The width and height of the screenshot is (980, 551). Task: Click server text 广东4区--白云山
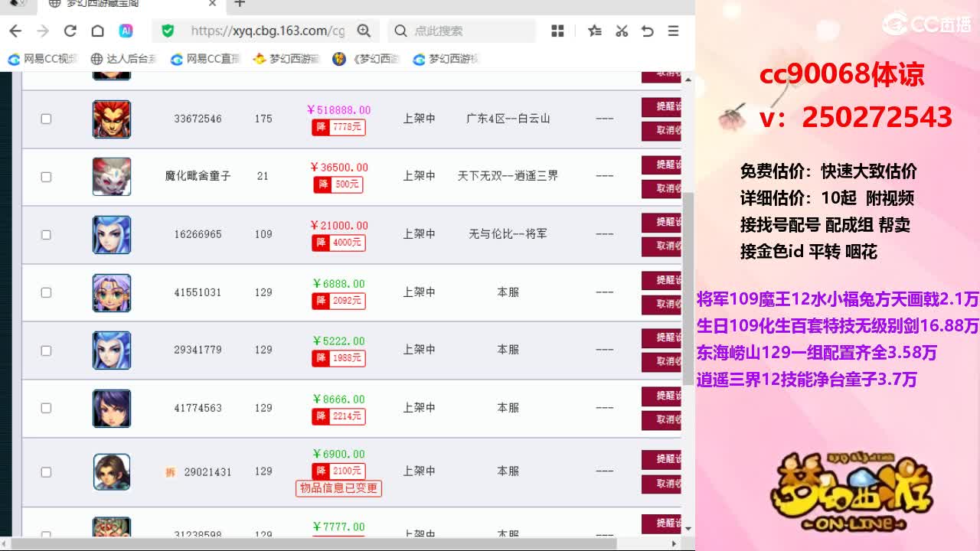(508, 119)
